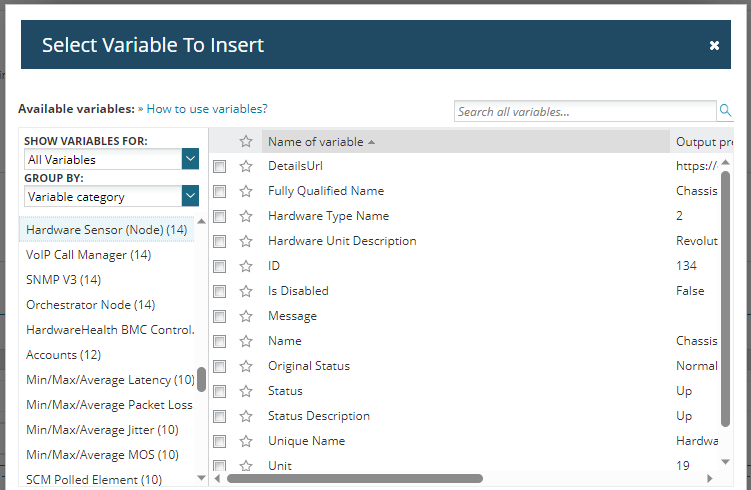This screenshot has height=490, width=751.
Task: Mark Original Status variable as favorite
Action: 246,366
